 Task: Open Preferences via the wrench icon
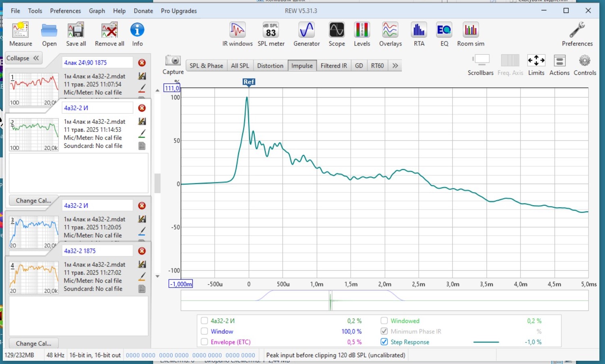point(577,34)
